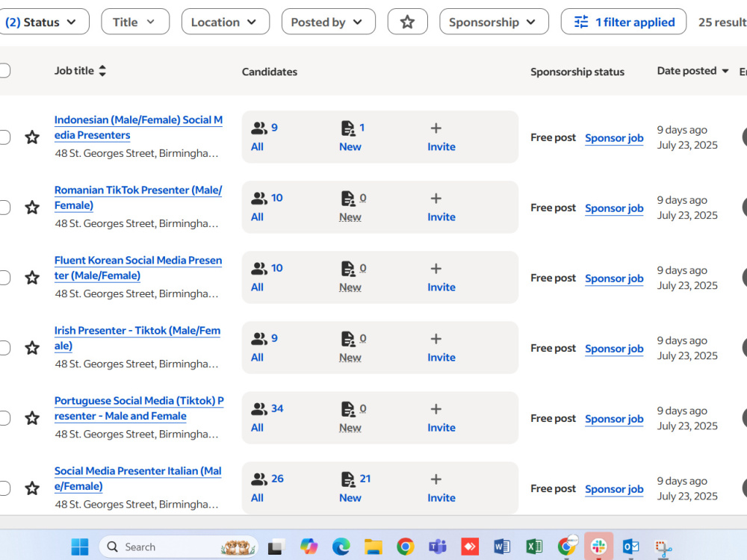Viewport: 747px width, 560px height.
Task: Select checkbox for Fluent Korean Presenter
Action: pyautogui.click(x=4, y=278)
